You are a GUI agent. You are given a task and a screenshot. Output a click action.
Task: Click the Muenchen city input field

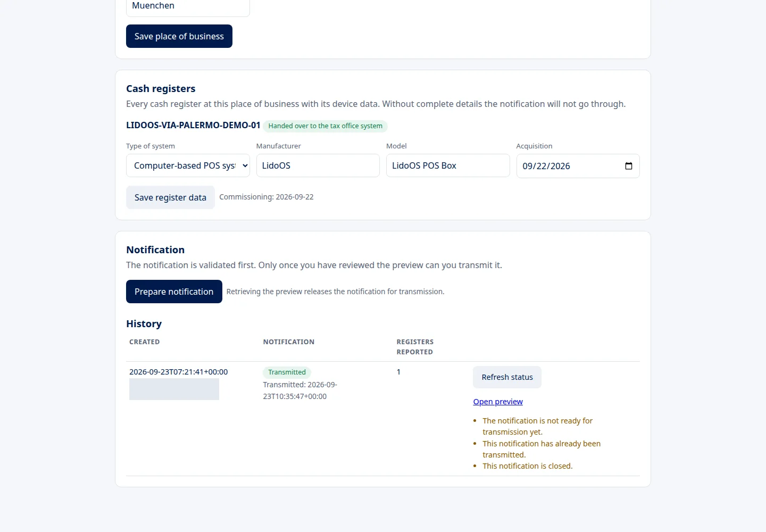(188, 6)
